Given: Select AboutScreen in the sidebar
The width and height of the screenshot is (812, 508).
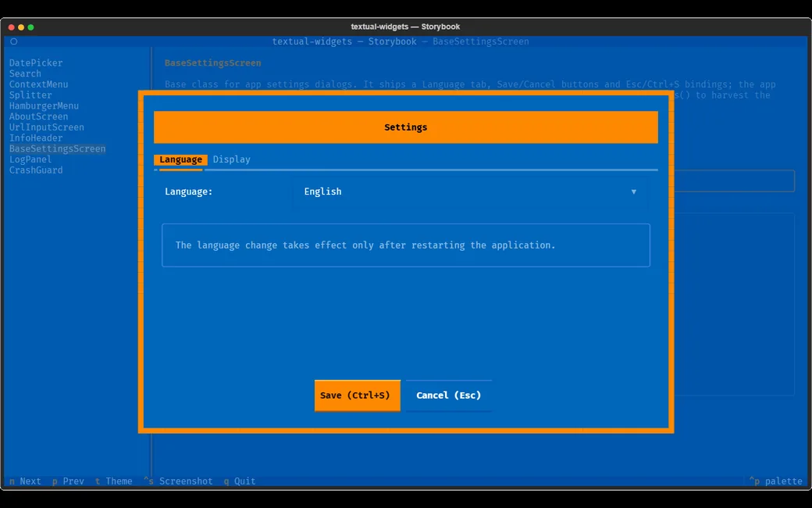Looking at the screenshot, I should (38, 116).
